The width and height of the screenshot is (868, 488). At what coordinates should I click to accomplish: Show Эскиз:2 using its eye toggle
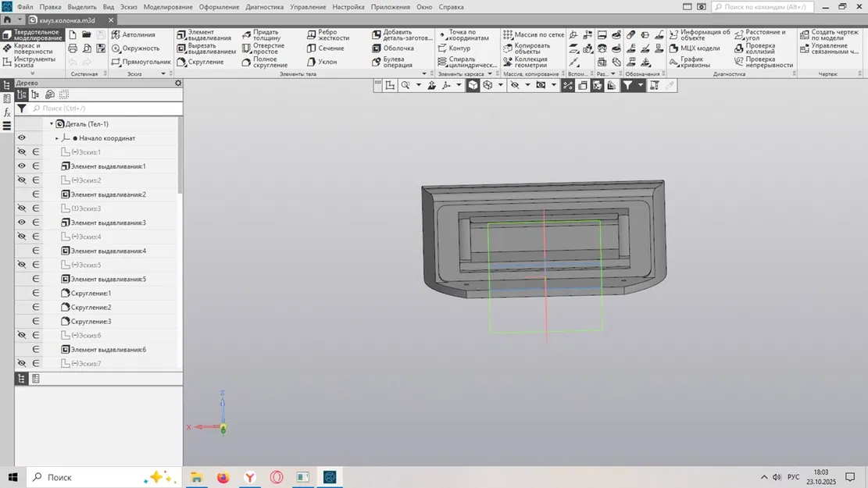(22, 180)
